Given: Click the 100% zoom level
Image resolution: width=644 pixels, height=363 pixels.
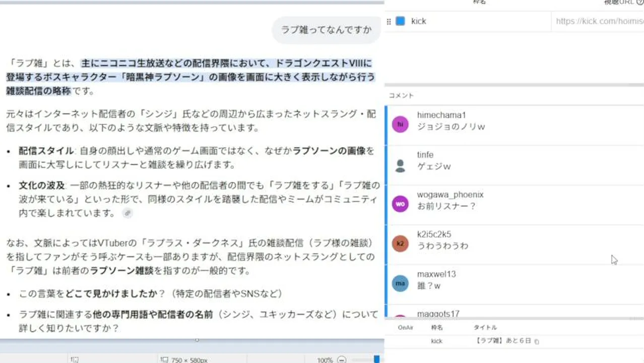Looking at the screenshot, I should coord(325,360).
